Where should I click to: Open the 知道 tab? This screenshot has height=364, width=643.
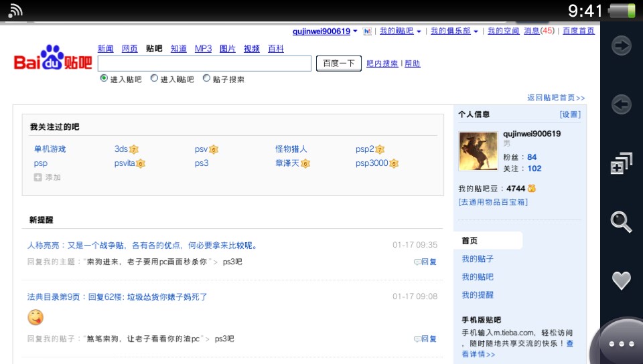(178, 49)
